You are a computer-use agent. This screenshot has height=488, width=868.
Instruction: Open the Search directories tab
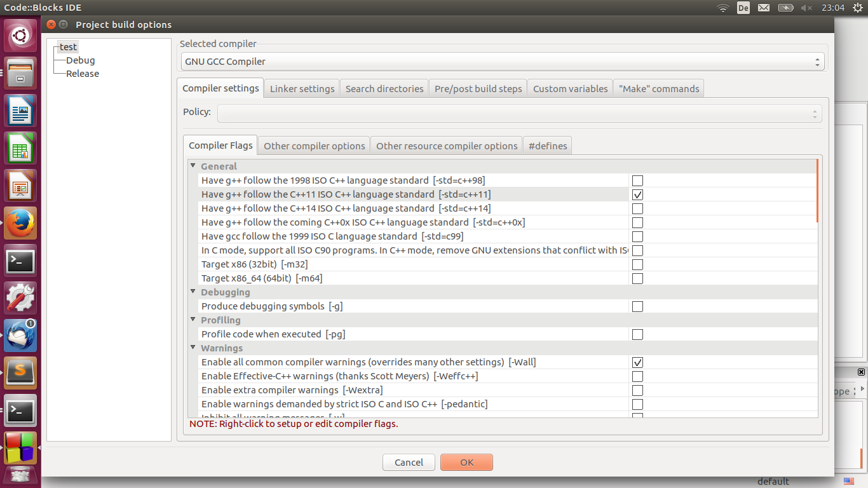click(384, 89)
